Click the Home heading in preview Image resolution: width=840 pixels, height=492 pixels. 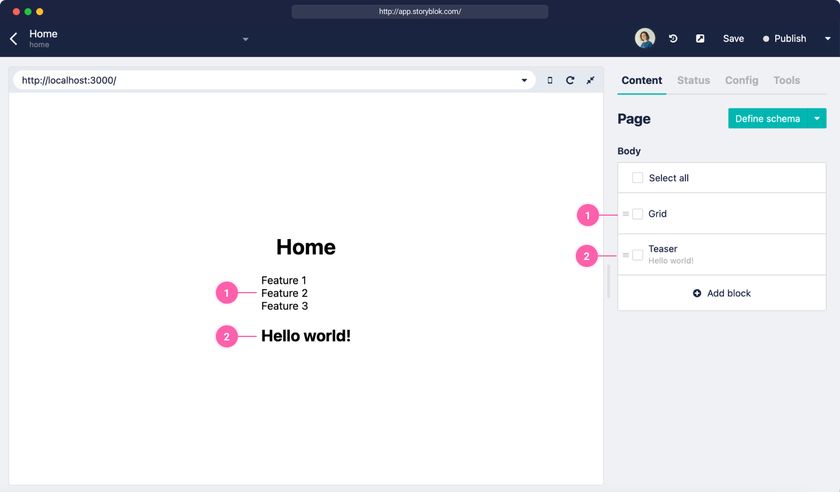[x=306, y=247]
